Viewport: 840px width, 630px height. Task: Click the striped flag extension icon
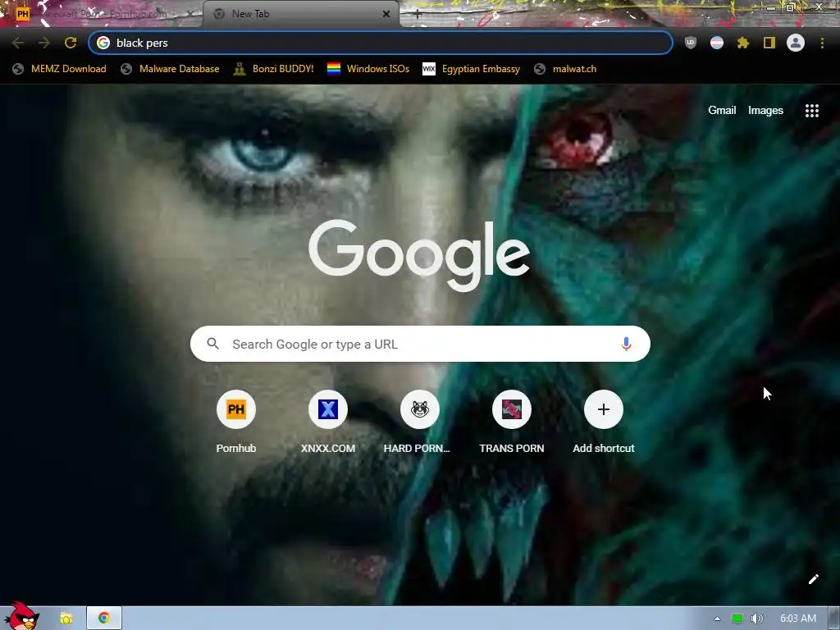(x=717, y=43)
